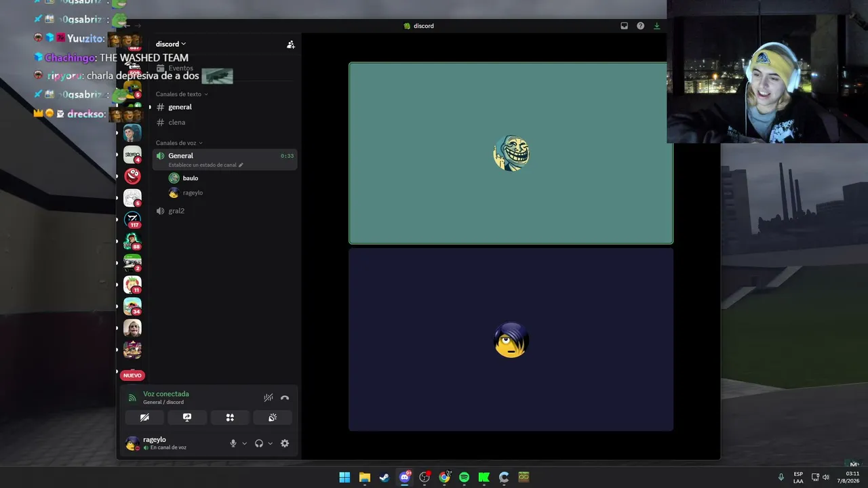
Task: Open taskbar volume icon
Action: 826,477
